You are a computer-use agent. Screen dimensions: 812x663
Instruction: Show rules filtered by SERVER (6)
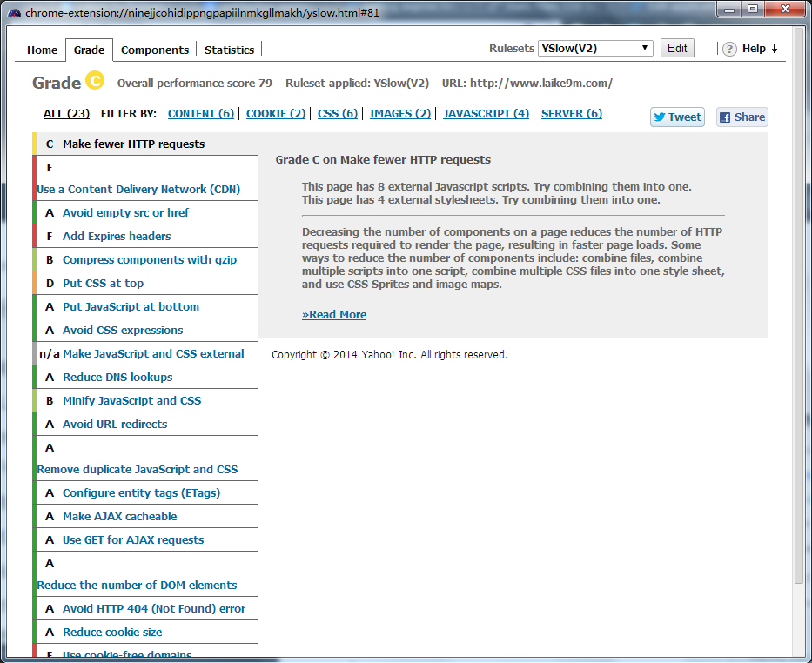pyautogui.click(x=572, y=113)
